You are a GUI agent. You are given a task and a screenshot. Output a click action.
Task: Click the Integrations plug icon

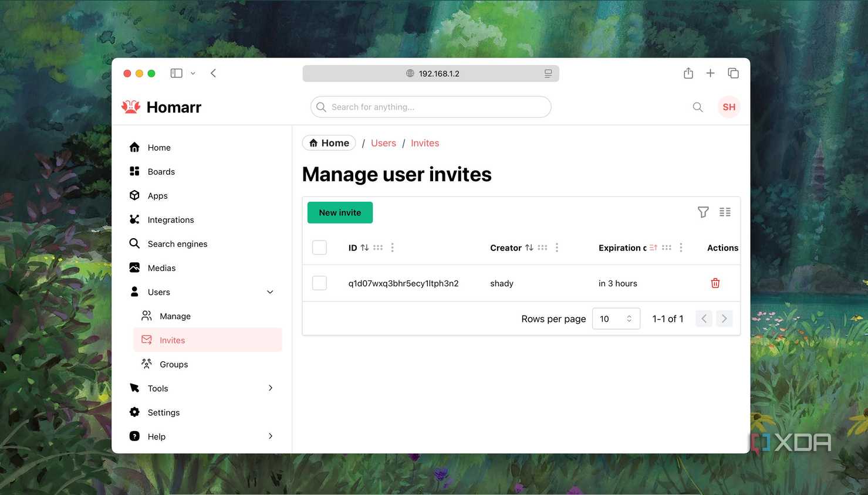pyautogui.click(x=134, y=219)
